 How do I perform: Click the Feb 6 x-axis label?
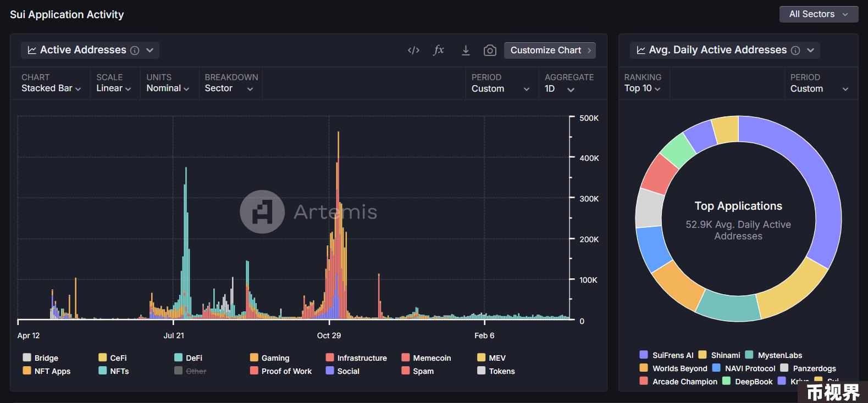click(x=484, y=335)
